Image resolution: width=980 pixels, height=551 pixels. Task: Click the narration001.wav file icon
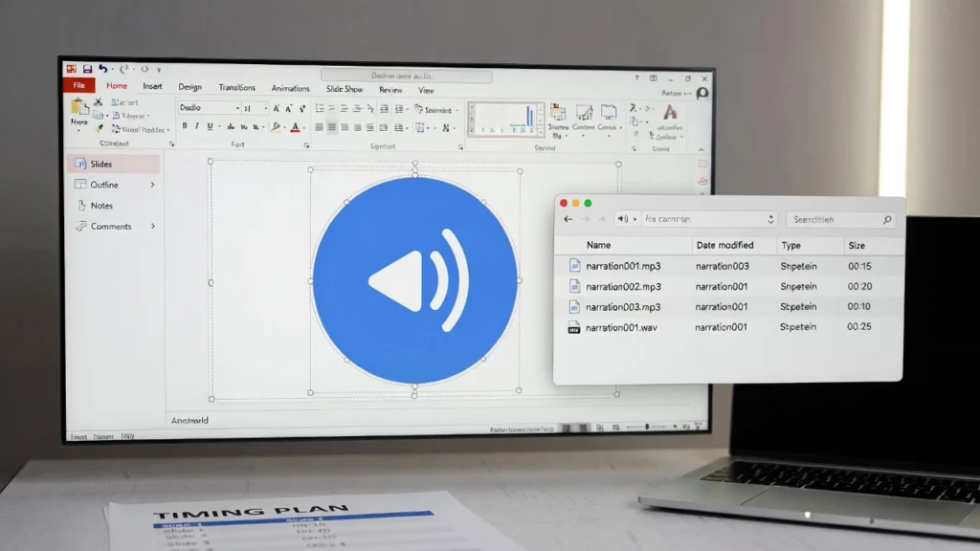(x=574, y=327)
